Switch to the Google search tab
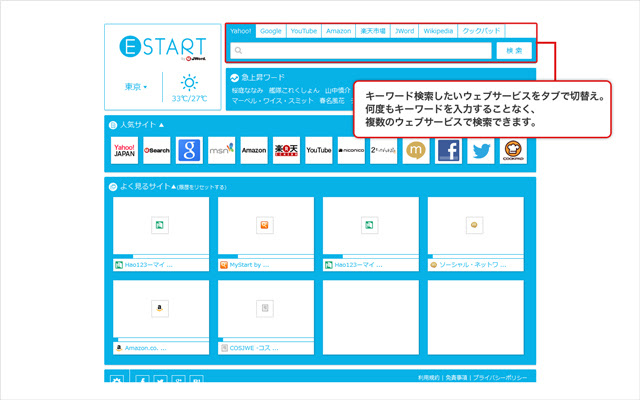Screen dimensions: 640x400 coord(271,31)
